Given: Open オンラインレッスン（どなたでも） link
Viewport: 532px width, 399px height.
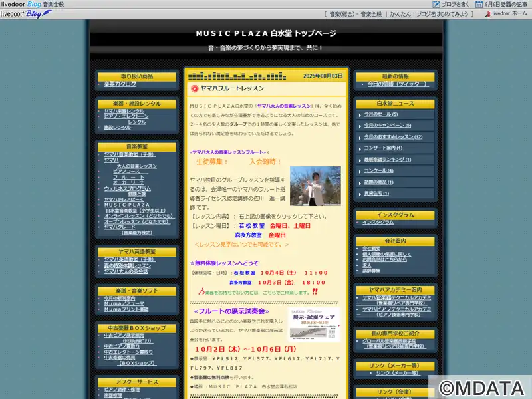Looking at the screenshot, I should pos(139,216).
